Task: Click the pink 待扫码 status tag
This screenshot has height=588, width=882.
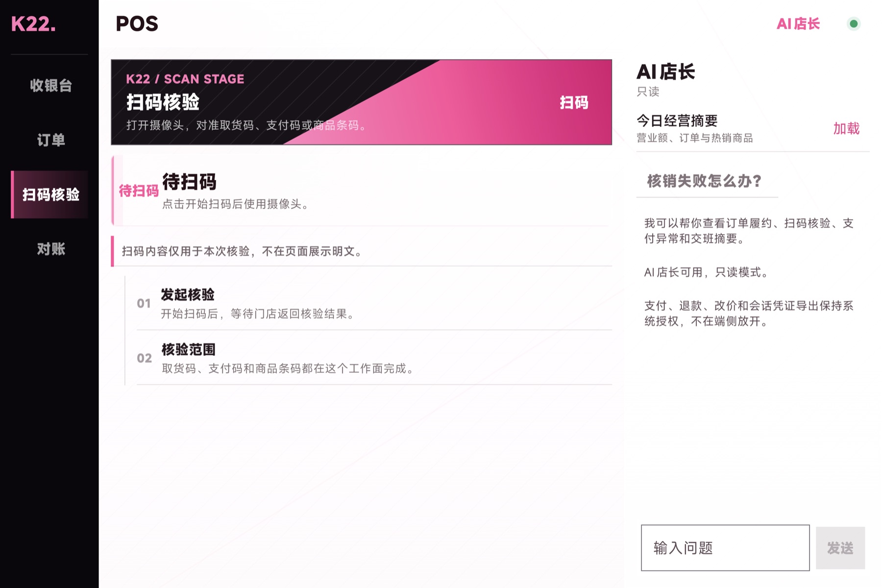Action: click(139, 191)
